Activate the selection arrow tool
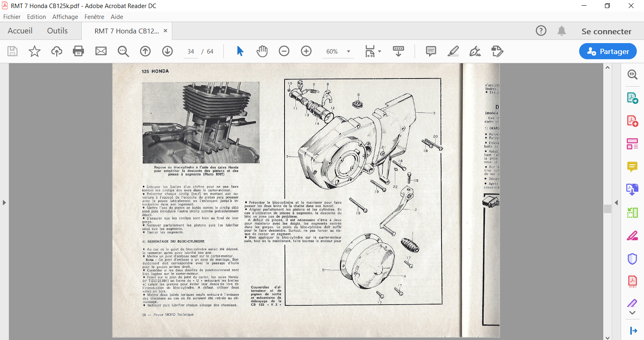Viewport: 644px width, 340px height. point(240,51)
